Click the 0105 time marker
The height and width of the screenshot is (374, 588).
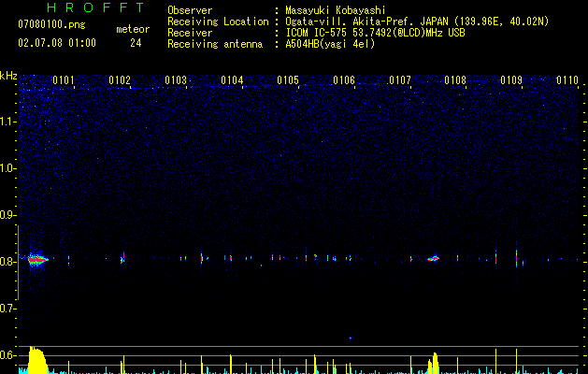[x=288, y=80]
